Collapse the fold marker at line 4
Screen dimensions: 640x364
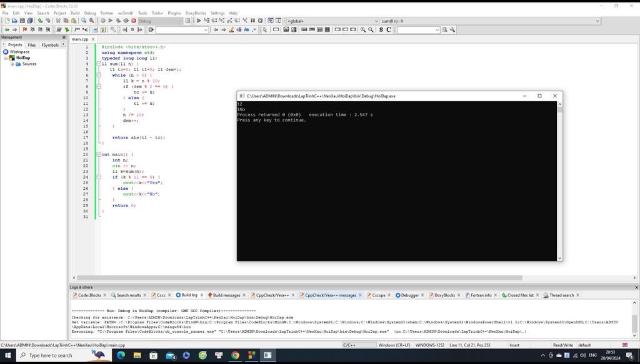99,64
